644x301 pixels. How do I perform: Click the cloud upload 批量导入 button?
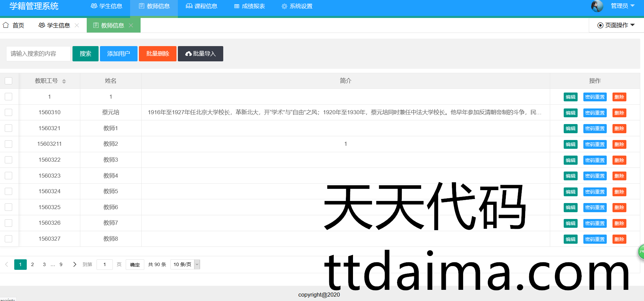coord(200,54)
